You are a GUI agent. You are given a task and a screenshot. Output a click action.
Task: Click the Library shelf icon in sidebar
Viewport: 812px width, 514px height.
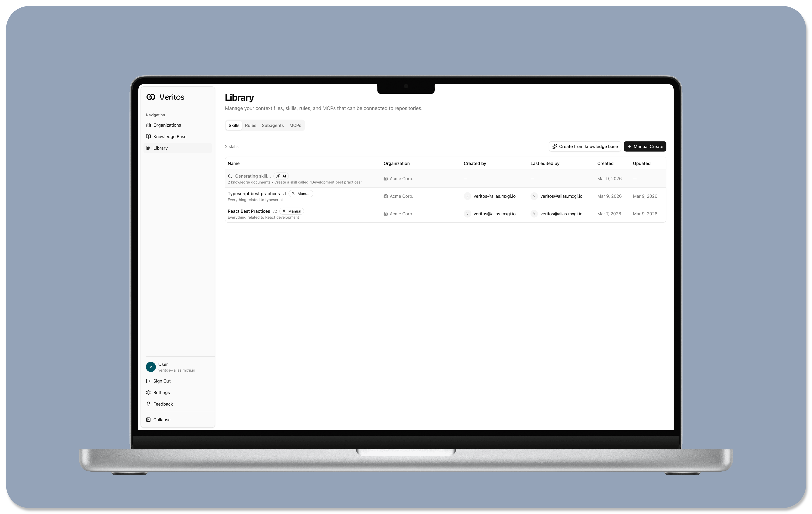coord(148,148)
